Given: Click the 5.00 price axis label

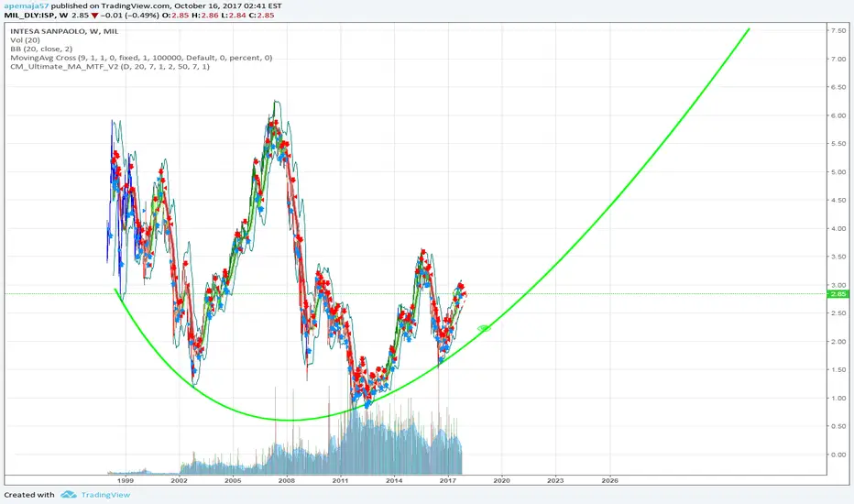Looking at the screenshot, I should (838, 171).
